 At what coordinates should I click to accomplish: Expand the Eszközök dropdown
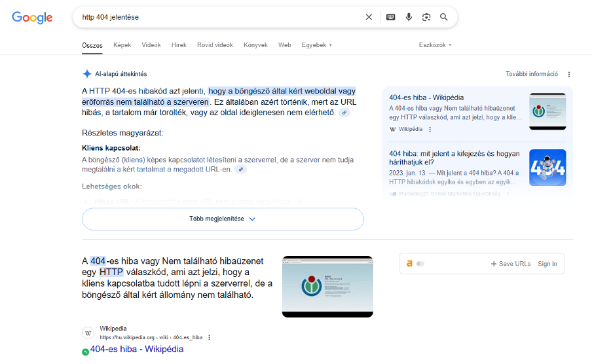tap(435, 45)
